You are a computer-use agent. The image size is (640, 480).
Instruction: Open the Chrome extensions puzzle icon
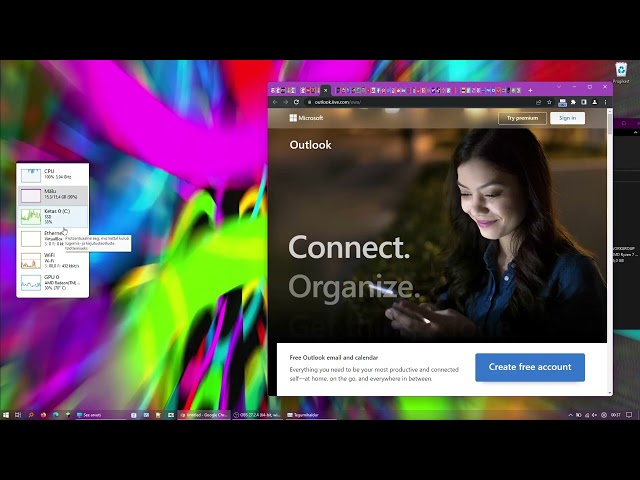[573, 102]
